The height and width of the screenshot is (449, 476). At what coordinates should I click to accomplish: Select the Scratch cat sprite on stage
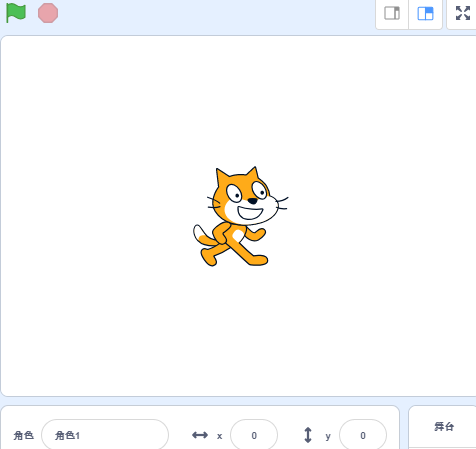click(x=241, y=216)
